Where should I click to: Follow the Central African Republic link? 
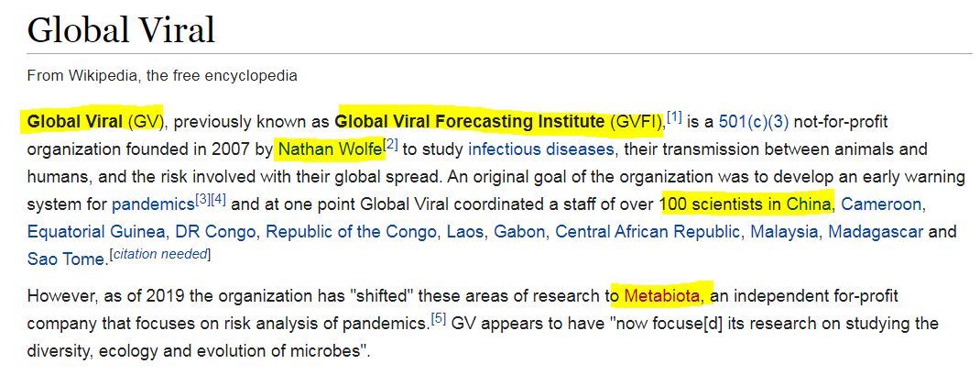(645, 231)
